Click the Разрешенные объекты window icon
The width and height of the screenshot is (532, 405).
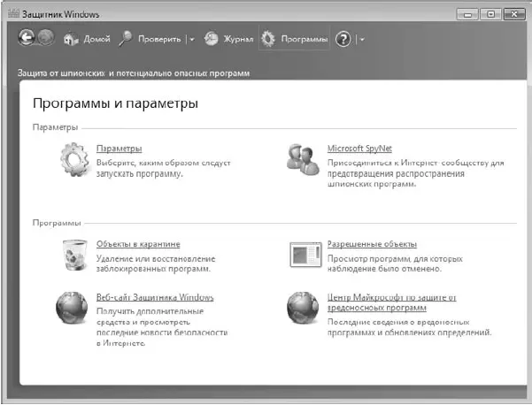[305, 255]
